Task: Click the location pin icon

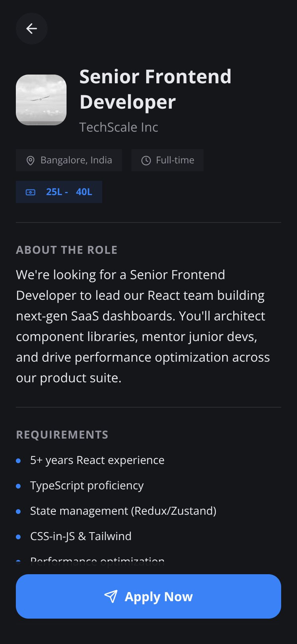Action: 30,161
